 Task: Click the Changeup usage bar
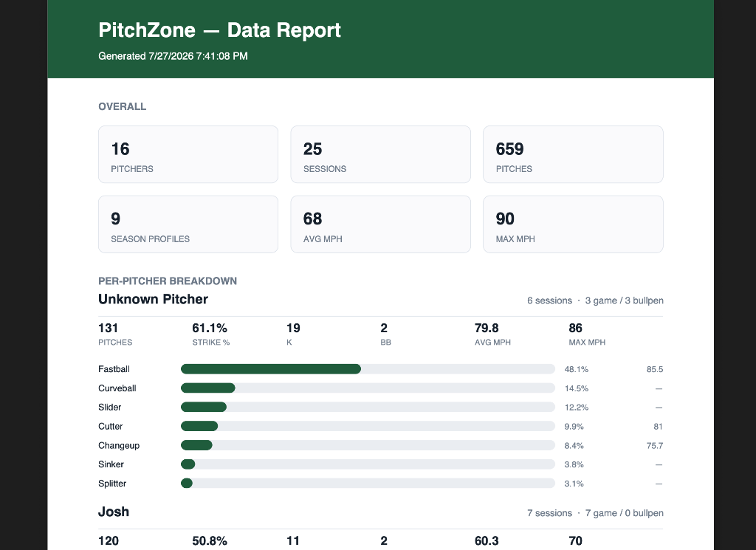point(368,445)
